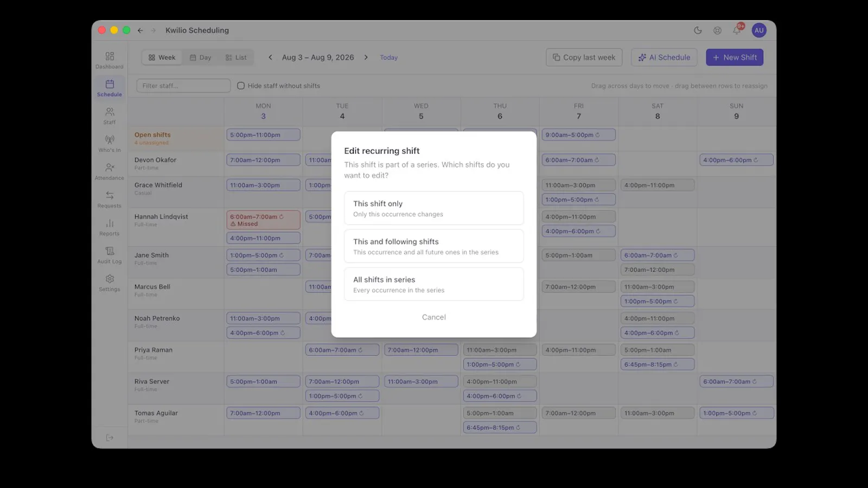
Task: Open Marcus Bell's Friday 7:00am–12:00pm shift
Action: point(579,287)
